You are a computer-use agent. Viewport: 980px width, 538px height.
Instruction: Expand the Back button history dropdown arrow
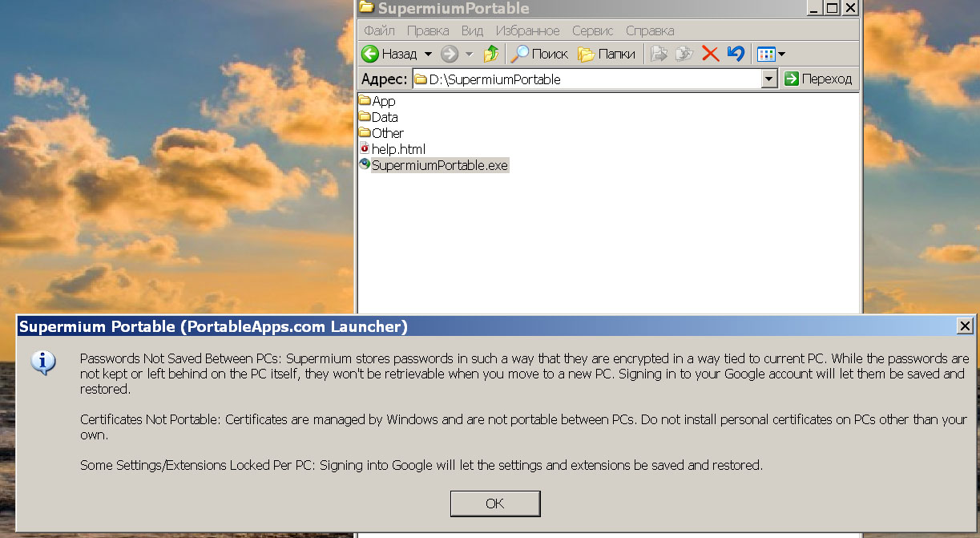point(428,54)
